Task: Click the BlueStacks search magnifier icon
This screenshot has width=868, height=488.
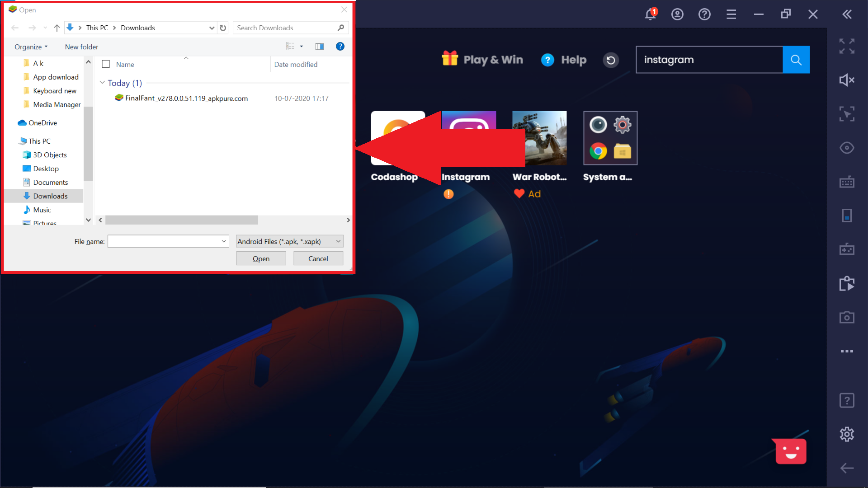Action: pyautogui.click(x=797, y=60)
